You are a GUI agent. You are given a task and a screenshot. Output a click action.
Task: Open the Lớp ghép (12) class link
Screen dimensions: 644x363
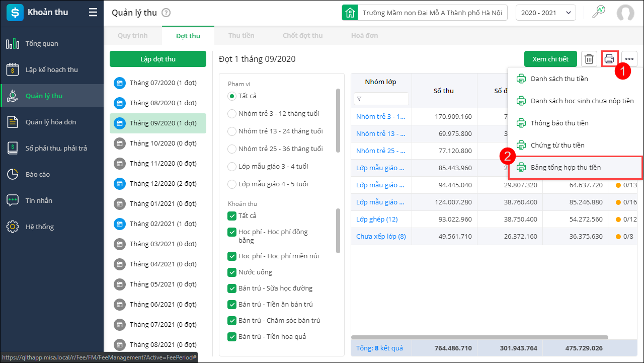[x=377, y=220]
